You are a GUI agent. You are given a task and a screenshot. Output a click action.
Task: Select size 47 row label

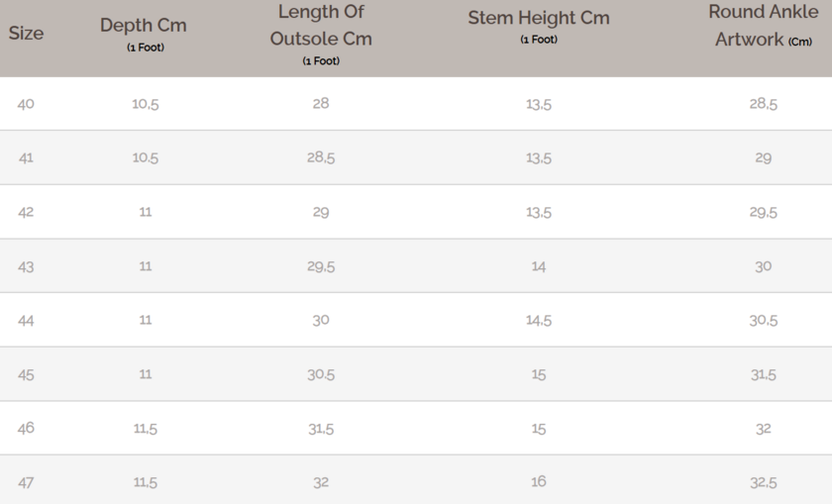point(26,482)
